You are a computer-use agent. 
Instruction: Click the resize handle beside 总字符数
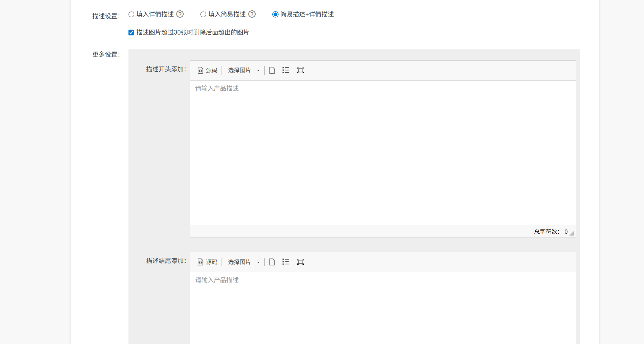click(x=572, y=233)
